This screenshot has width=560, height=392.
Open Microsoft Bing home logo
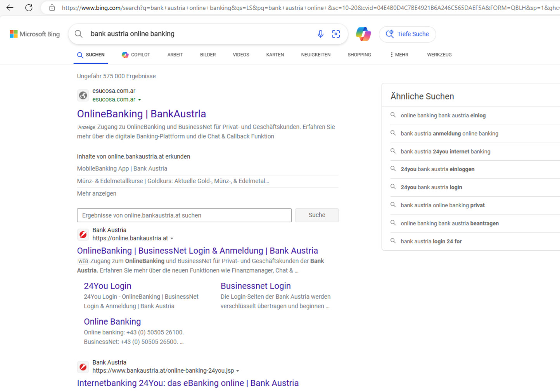click(x=35, y=34)
